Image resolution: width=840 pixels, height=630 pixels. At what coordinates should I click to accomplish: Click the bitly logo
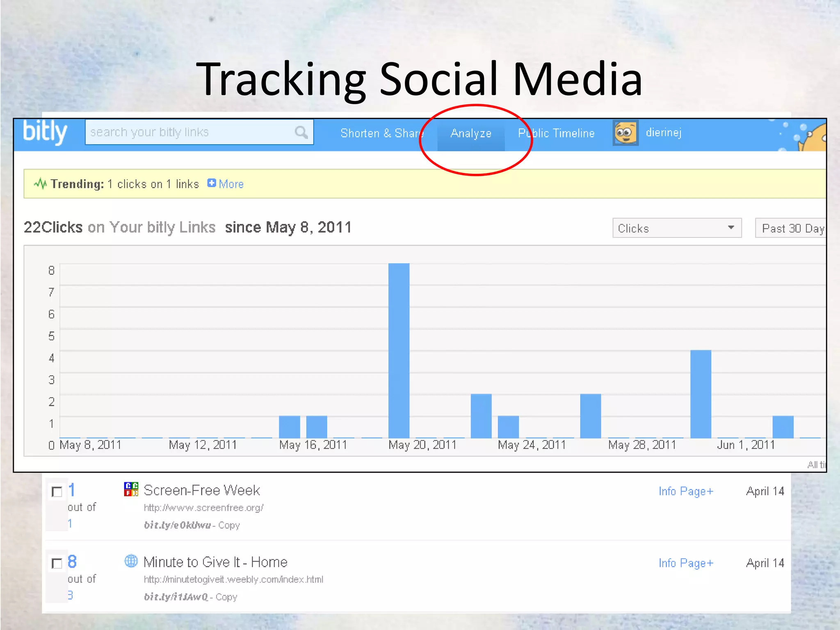point(45,132)
